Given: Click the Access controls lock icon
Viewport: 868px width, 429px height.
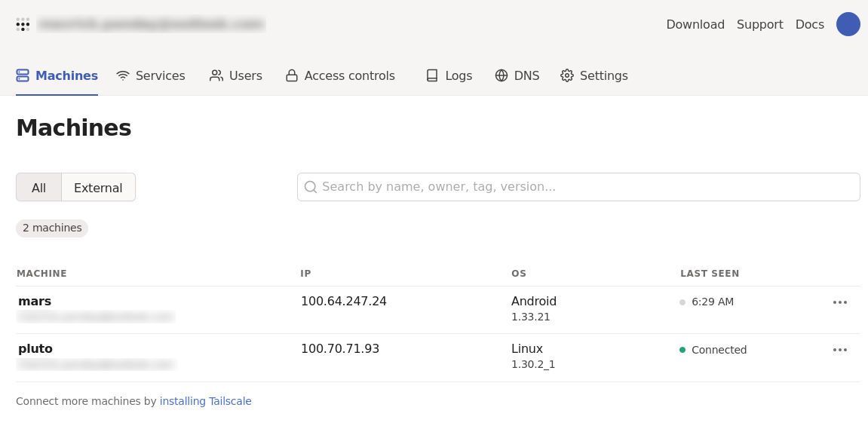Looking at the screenshot, I should coord(292,75).
